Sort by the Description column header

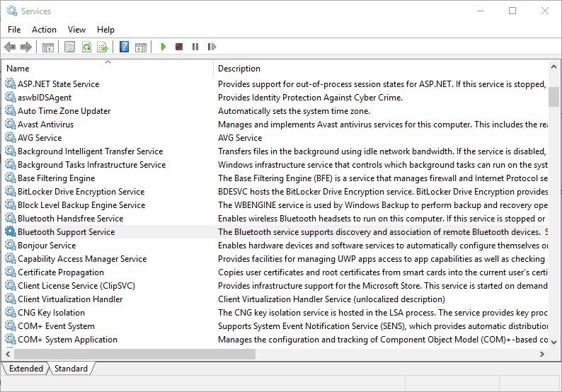click(x=381, y=68)
